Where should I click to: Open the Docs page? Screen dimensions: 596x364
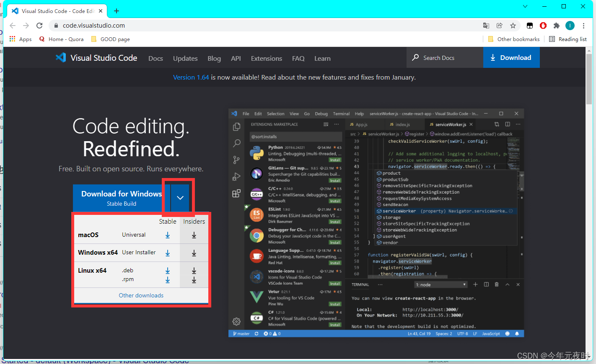[x=155, y=59]
